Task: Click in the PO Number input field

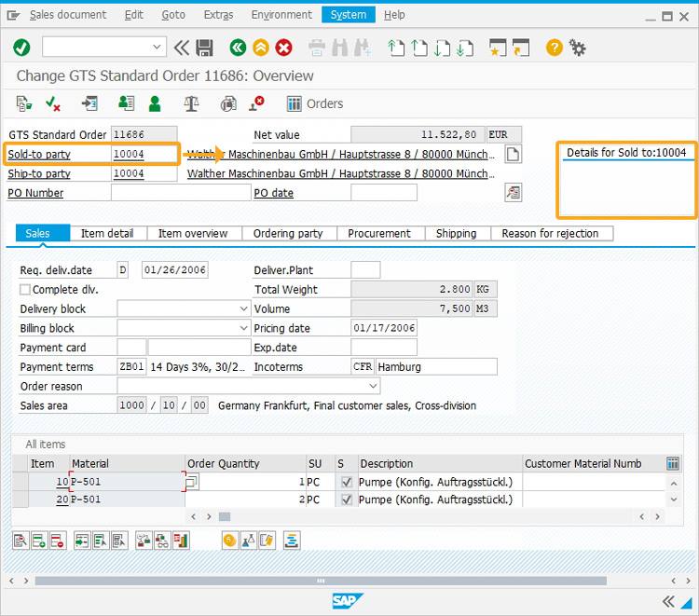Action: click(x=181, y=193)
